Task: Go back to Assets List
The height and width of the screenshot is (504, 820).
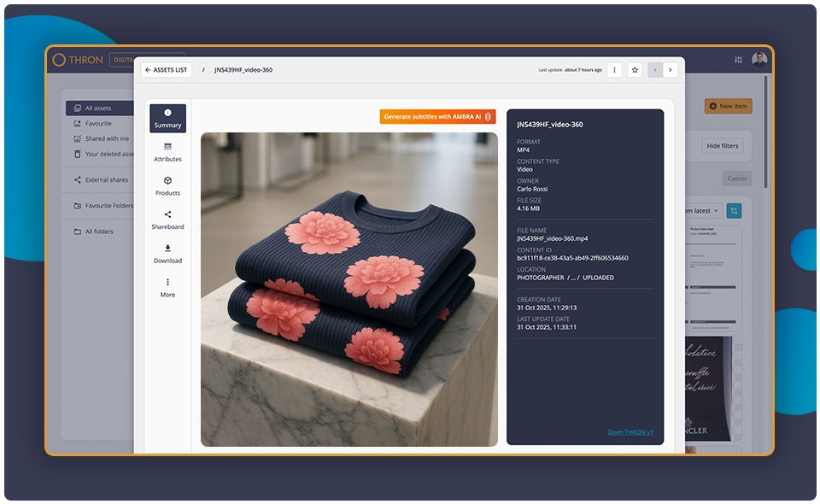Action: click(x=167, y=70)
